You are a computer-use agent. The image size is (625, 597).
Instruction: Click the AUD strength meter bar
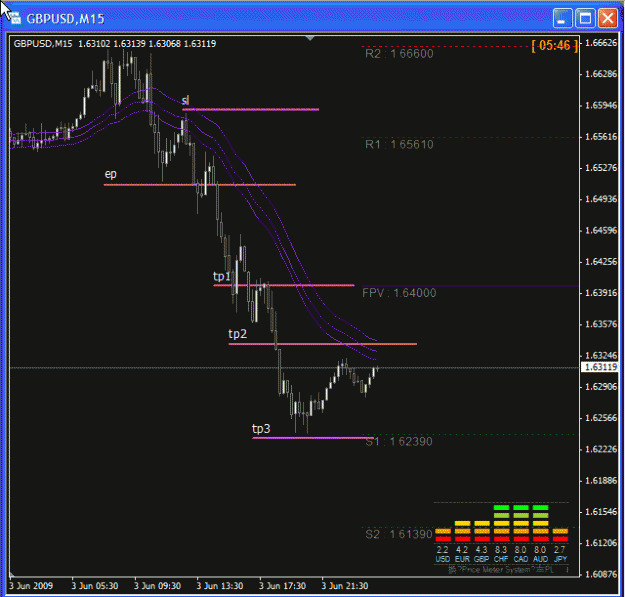[x=540, y=523]
